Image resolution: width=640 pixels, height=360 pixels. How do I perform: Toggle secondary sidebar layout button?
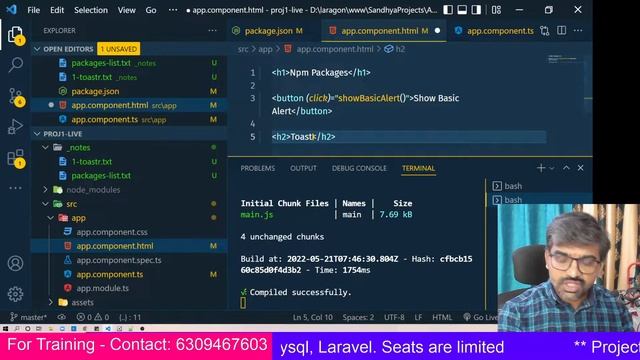click(x=476, y=10)
